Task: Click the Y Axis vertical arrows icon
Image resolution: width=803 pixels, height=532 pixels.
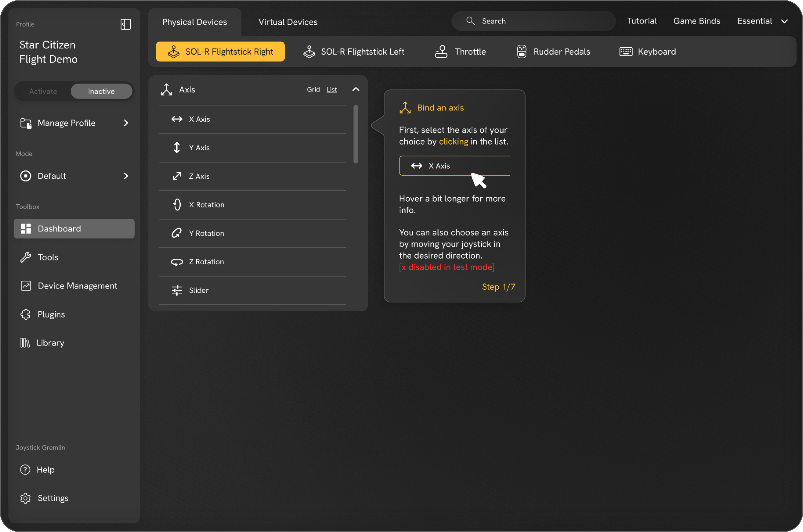Action: tap(177, 148)
